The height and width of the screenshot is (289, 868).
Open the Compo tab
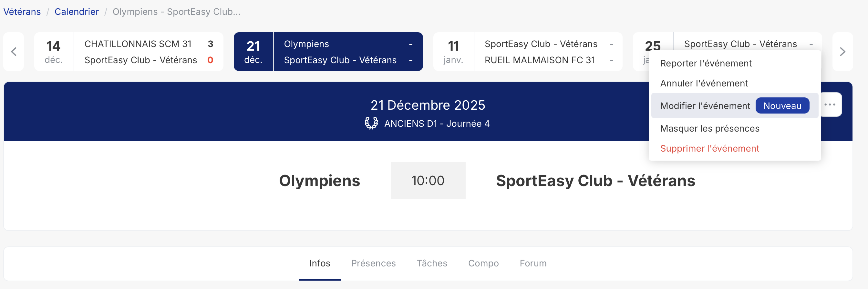coord(483,263)
